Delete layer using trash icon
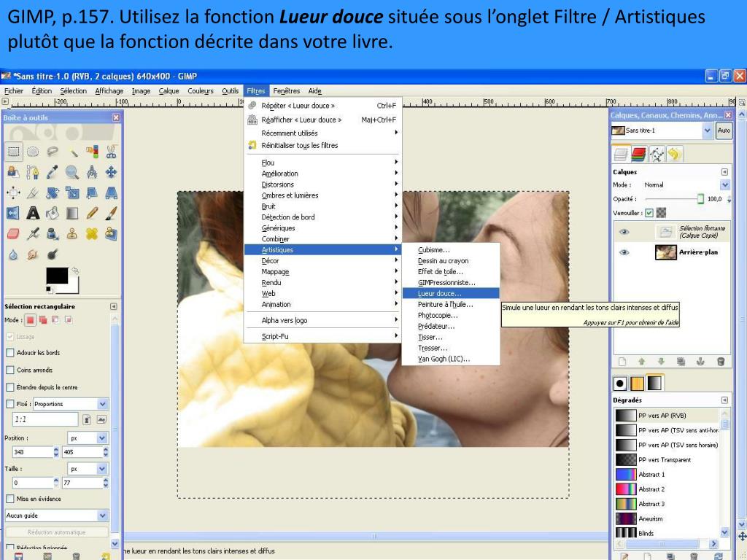 (x=720, y=361)
